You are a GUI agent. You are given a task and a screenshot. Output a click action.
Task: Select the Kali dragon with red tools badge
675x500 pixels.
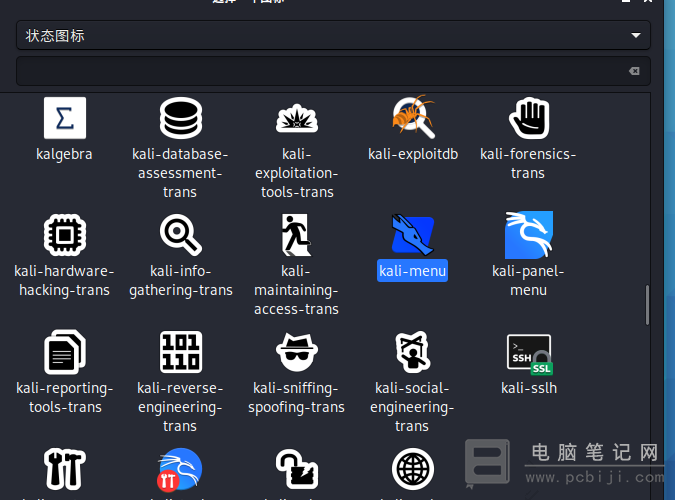point(180,469)
